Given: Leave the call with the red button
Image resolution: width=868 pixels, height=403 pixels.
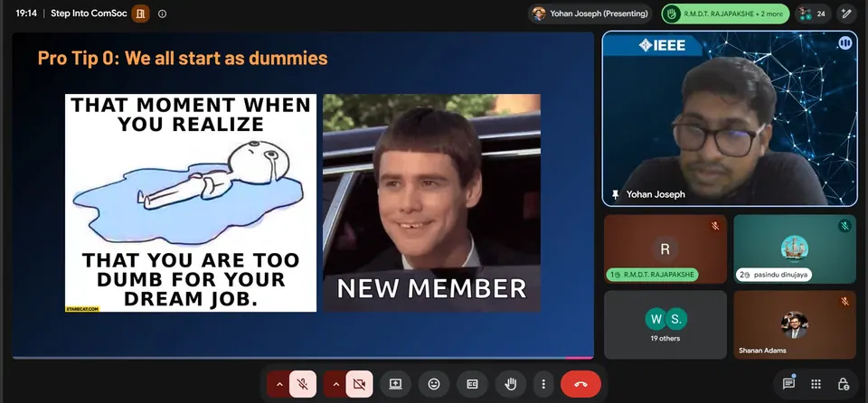Looking at the screenshot, I should tap(580, 384).
